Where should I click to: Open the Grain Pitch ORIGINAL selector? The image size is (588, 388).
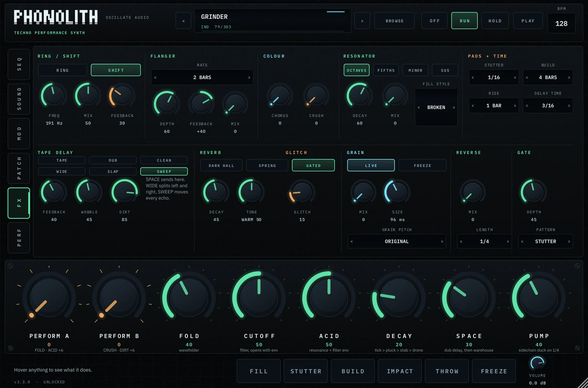[x=397, y=241]
